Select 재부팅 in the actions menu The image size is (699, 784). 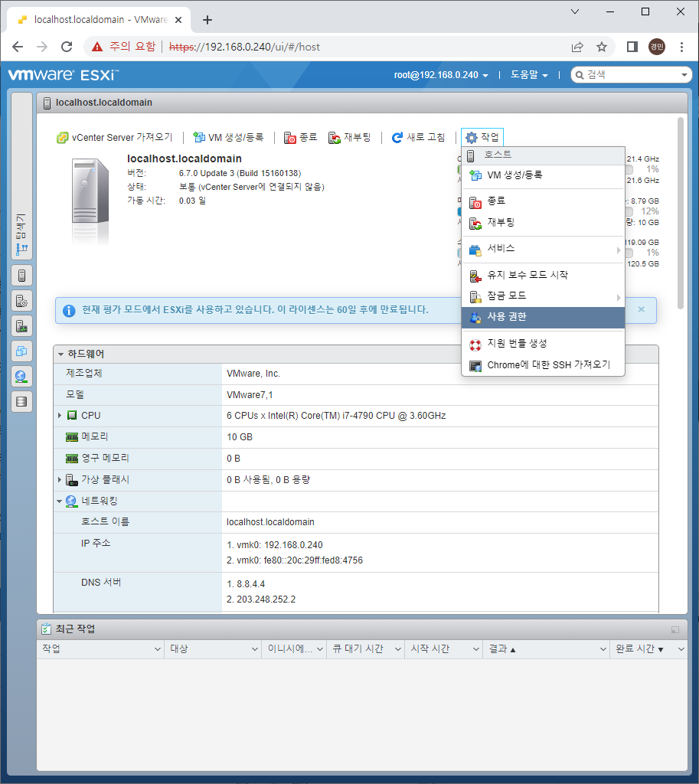click(543, 223)
